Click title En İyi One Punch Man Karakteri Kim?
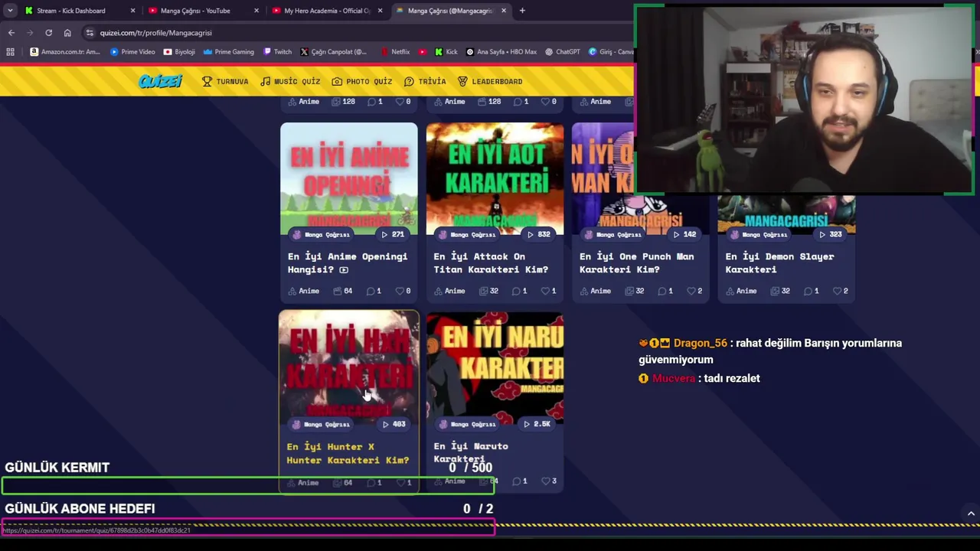 (637, 262)
